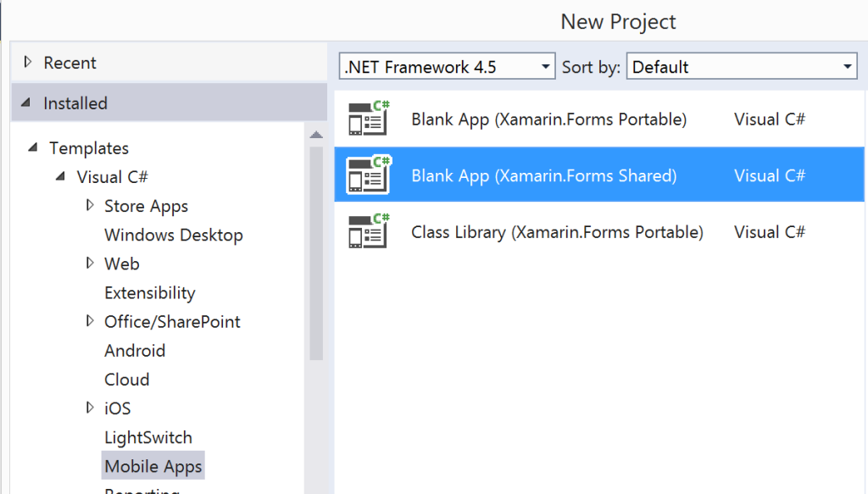
Task: Select Mobile Apps in the tree
Action: [x=153, y=466]
